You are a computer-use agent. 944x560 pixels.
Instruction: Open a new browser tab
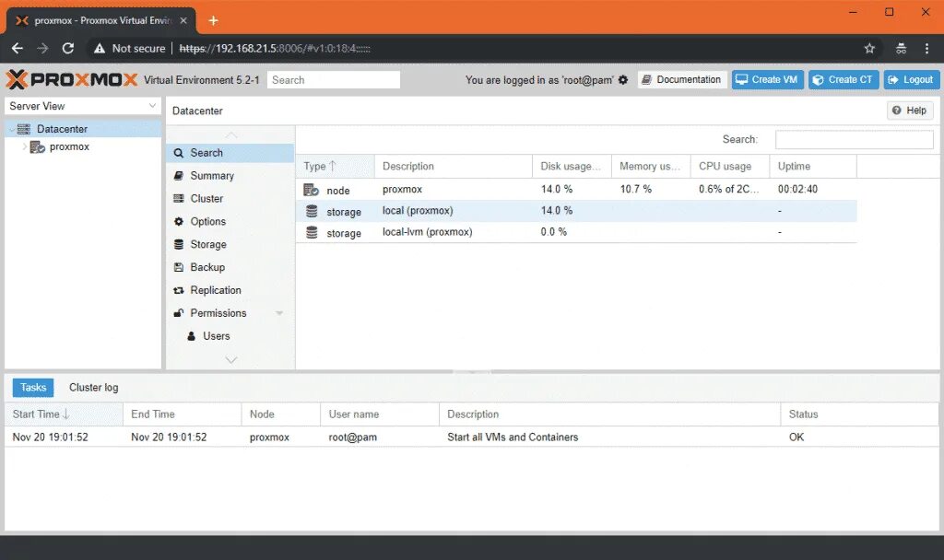[213, 20]
